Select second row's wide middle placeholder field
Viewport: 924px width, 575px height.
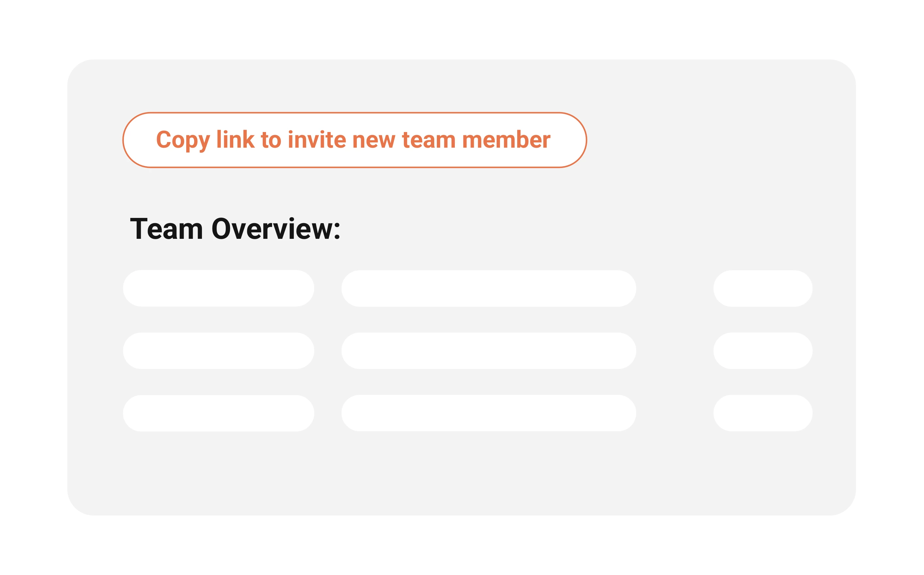tap(488, 351)
